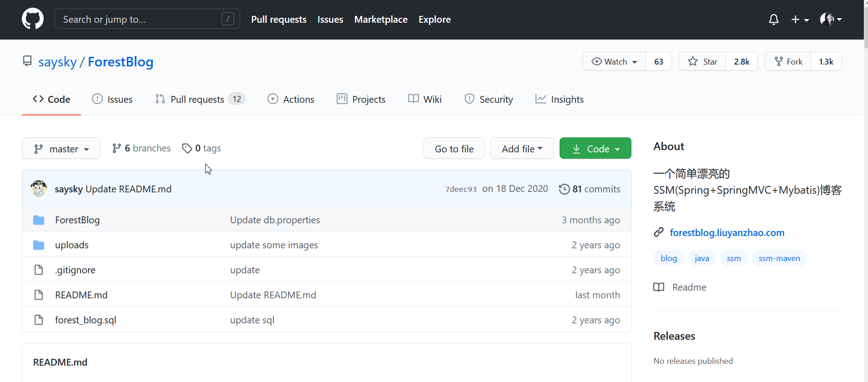868x382 pixels.
Task: Open the master branch selector dropdown
Action: 61,148
